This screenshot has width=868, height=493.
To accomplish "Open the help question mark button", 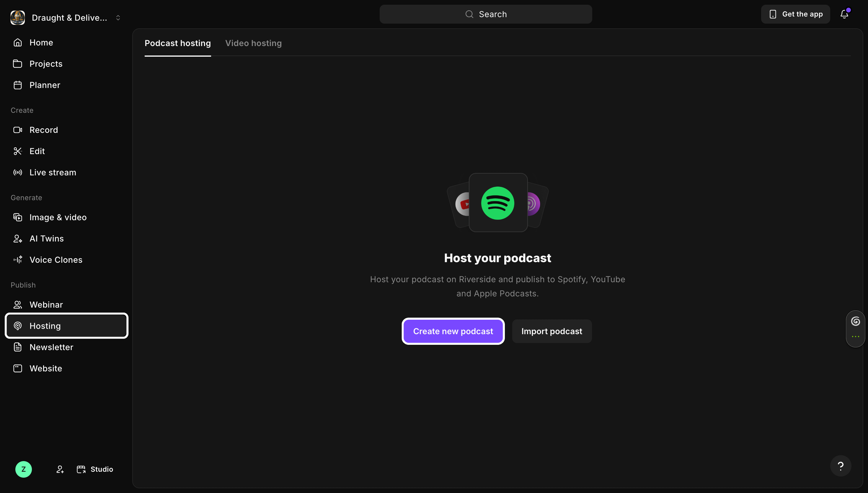I will tap(841, 466).
